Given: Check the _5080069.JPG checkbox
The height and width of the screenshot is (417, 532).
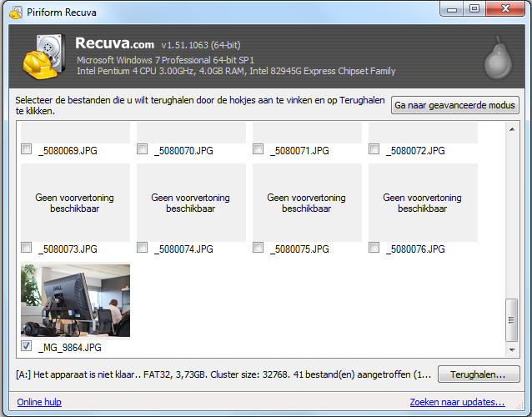Looking at the screenshot, I should click(26, 149).
